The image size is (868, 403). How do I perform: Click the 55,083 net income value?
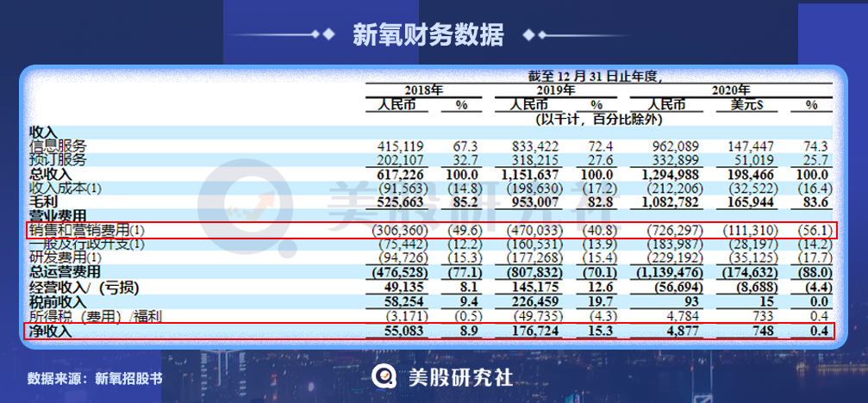click(403, 332)
